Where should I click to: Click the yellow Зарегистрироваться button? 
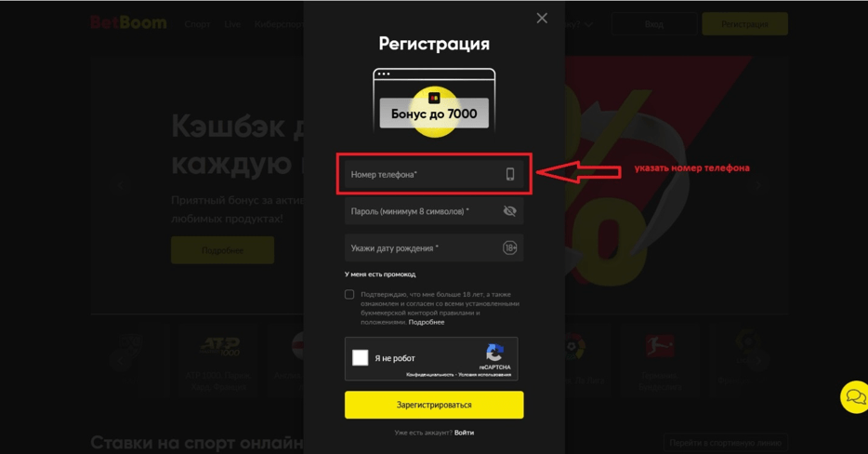click(x=434, y=405)
